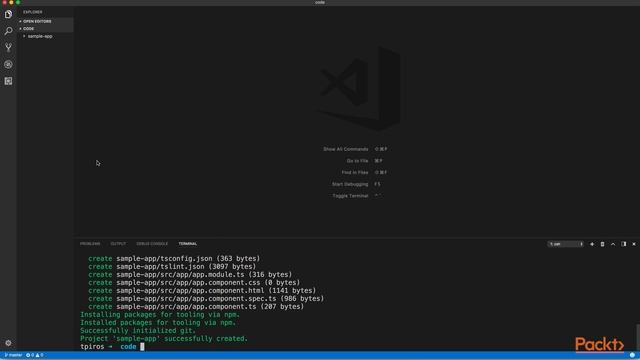Image resolution: width=640 pixels, height=360 pixels.
Task: Click the tslint.json line in terminal
Action: coord(172,267)
